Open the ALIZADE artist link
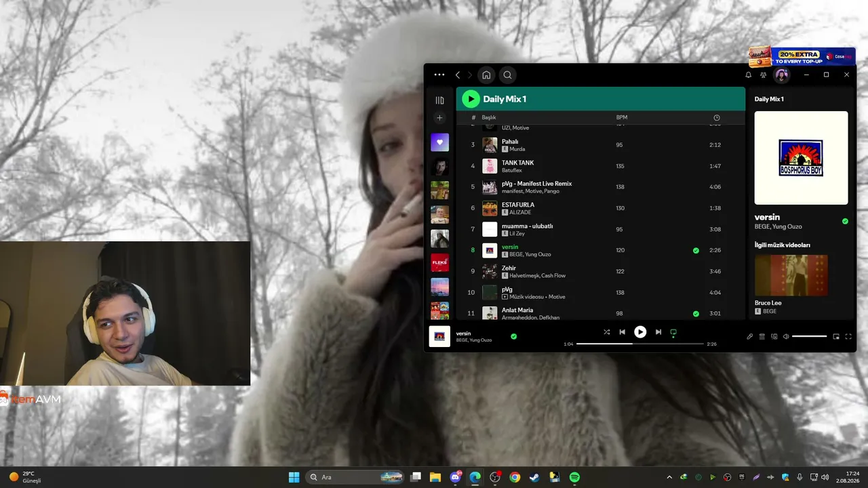The height and width of the screenshot is (488, 868). pos(520,212)
